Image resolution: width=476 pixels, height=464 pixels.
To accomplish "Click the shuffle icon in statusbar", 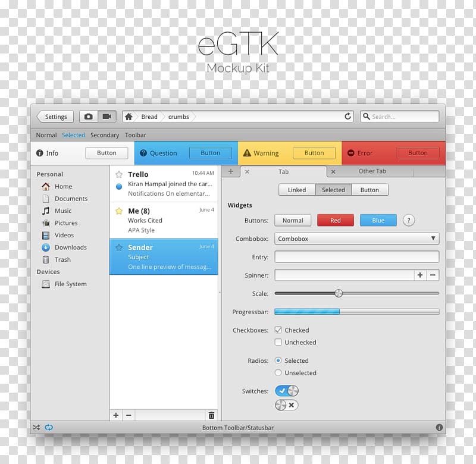I will pyautogui.click(x=36, y=427).
